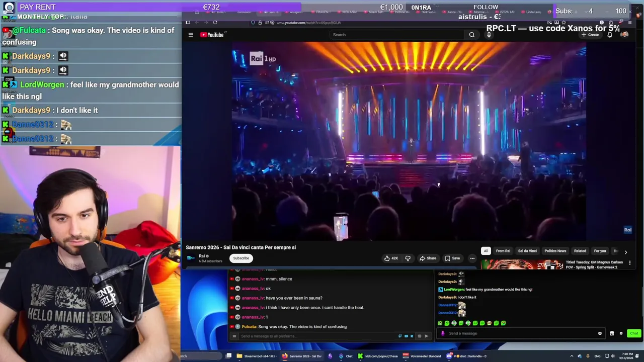Viewport: 644px width, 362px height.
Task: Open Kick chat settings gear
Action: [x=621, y=333]
